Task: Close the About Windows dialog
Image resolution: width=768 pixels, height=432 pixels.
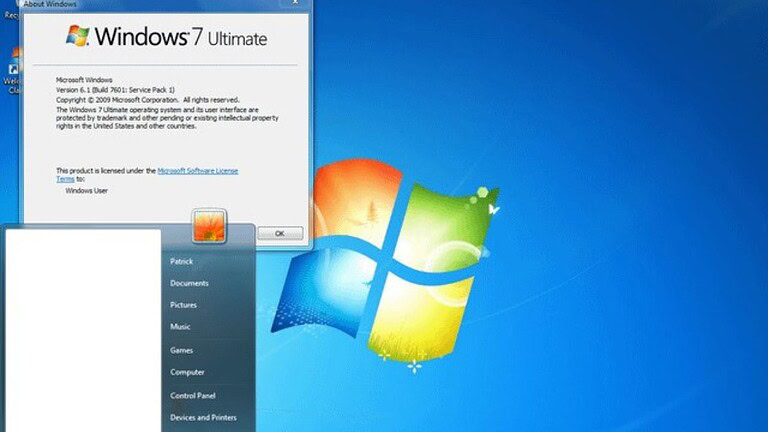Action: click(295, 2)
